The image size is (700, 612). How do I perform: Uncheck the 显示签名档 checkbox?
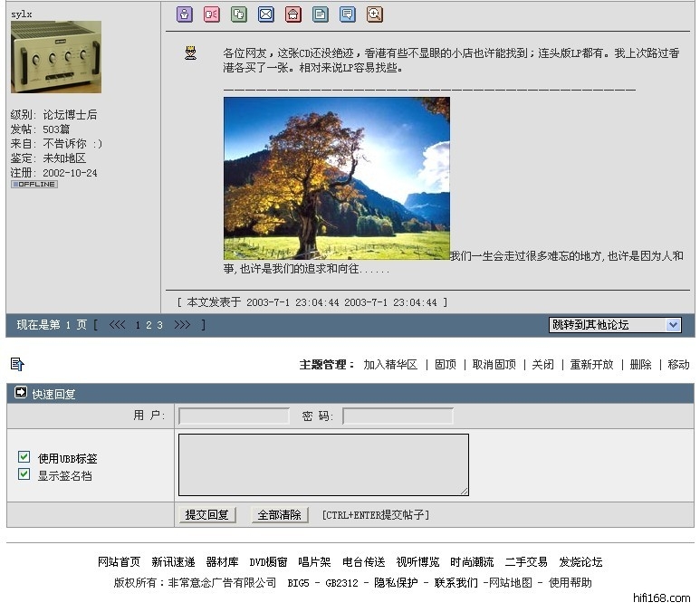pos(24,474)
